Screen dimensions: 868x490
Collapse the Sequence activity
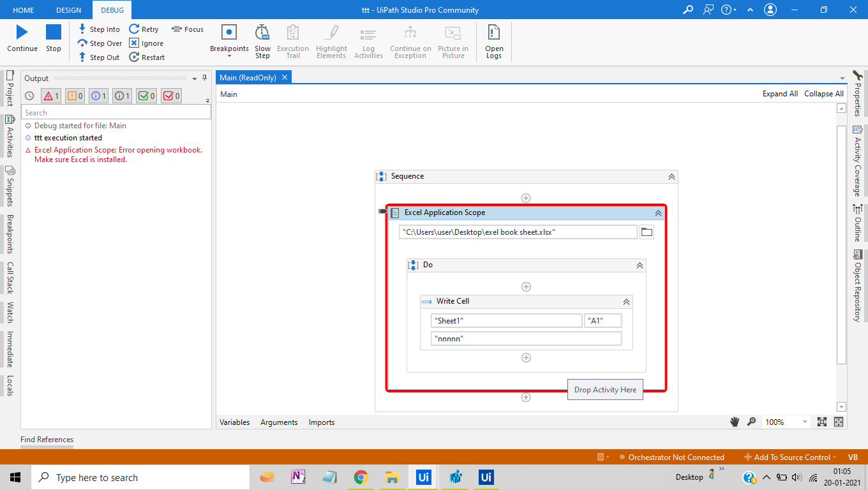671,177
